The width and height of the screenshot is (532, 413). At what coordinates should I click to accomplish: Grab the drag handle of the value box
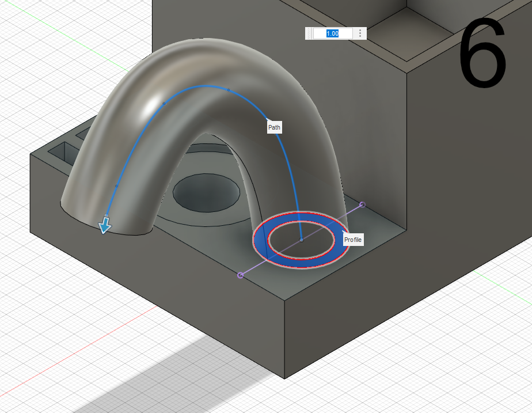tap(309, 33)
